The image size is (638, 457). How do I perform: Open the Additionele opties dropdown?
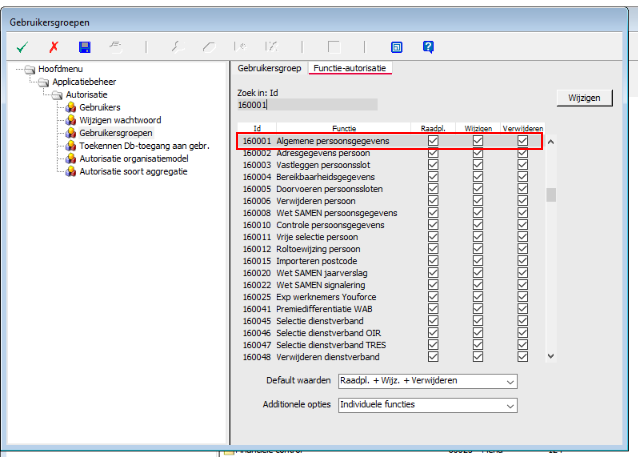pyautogui.click(x=428, y=405)
